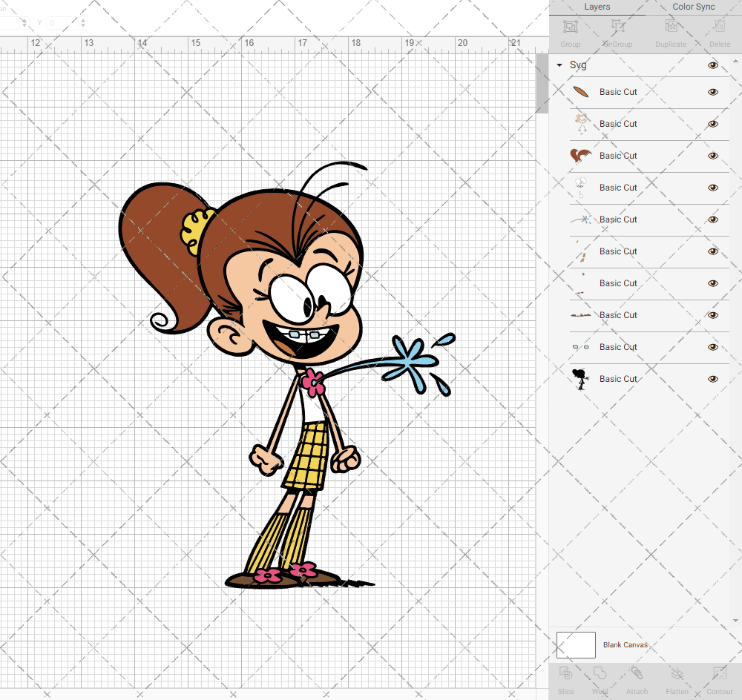Toggle visibility of brown shoes strip layer

pos(713,315)
